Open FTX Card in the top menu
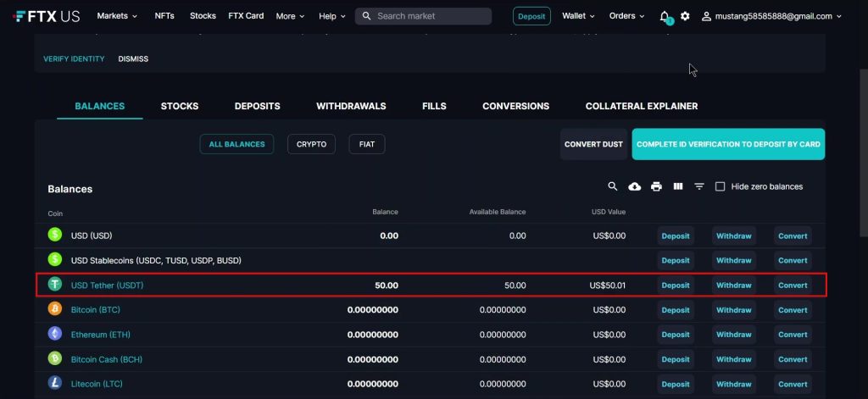Viewport: 868px width, 399px height. tap(246, 16)
